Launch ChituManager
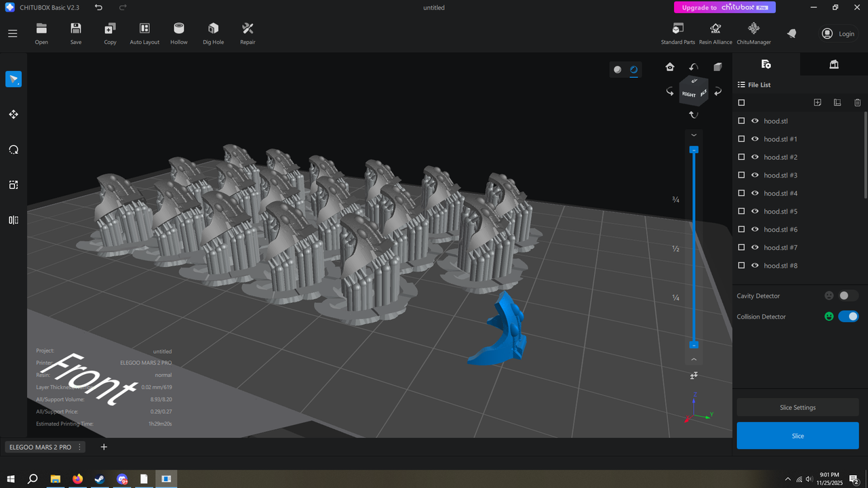The width and height of the screenshot is (868, 488). [753, 33]
